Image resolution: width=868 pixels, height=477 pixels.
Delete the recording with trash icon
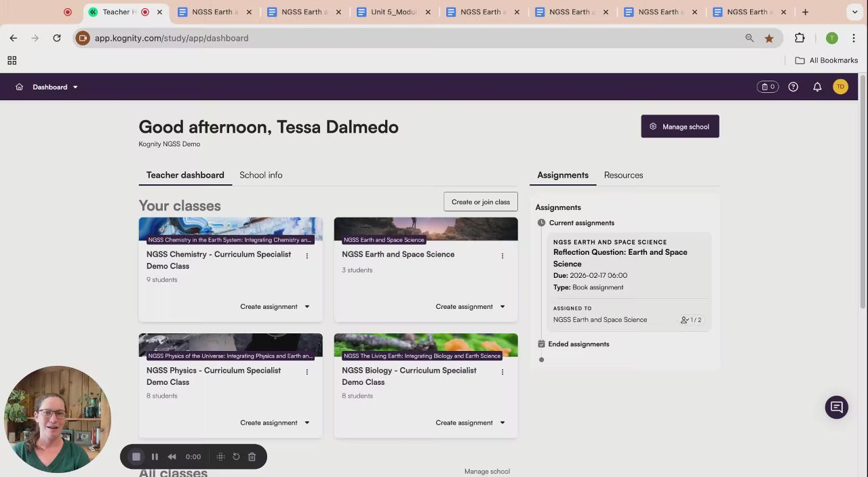coord(252,457)
